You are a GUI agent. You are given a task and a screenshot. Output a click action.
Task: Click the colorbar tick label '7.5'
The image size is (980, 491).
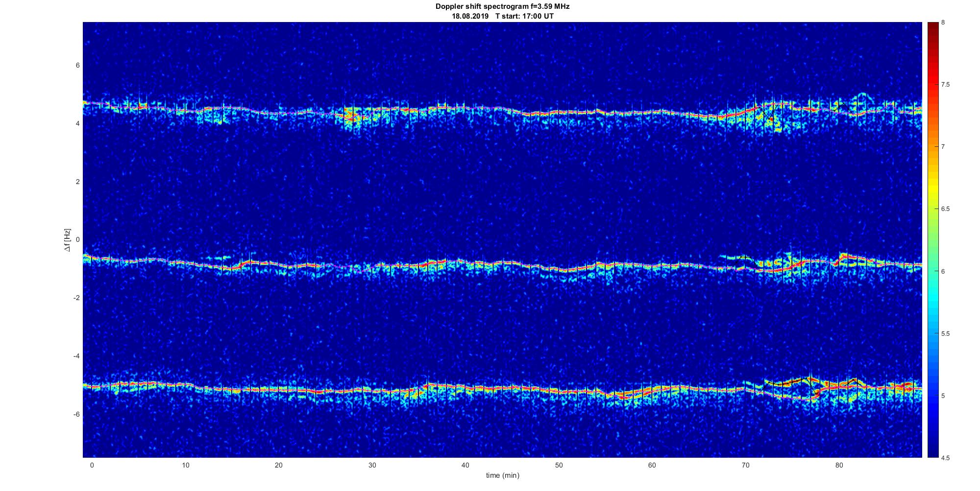(945, 85)
